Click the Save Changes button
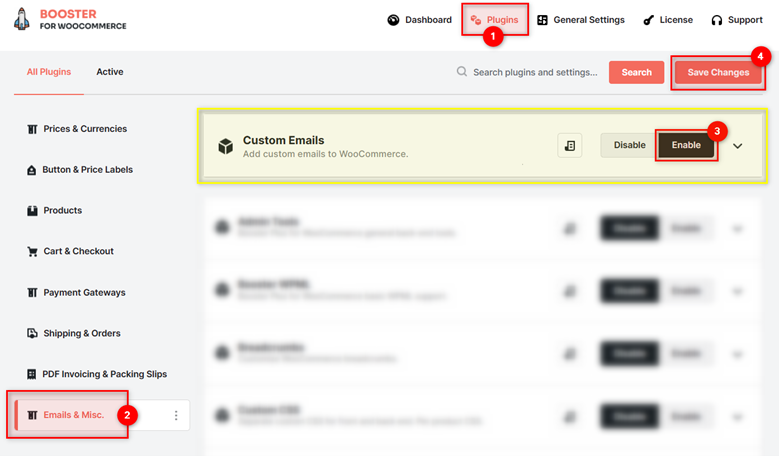This screenshot has width=779, height=456. click(x=718, y=73)
